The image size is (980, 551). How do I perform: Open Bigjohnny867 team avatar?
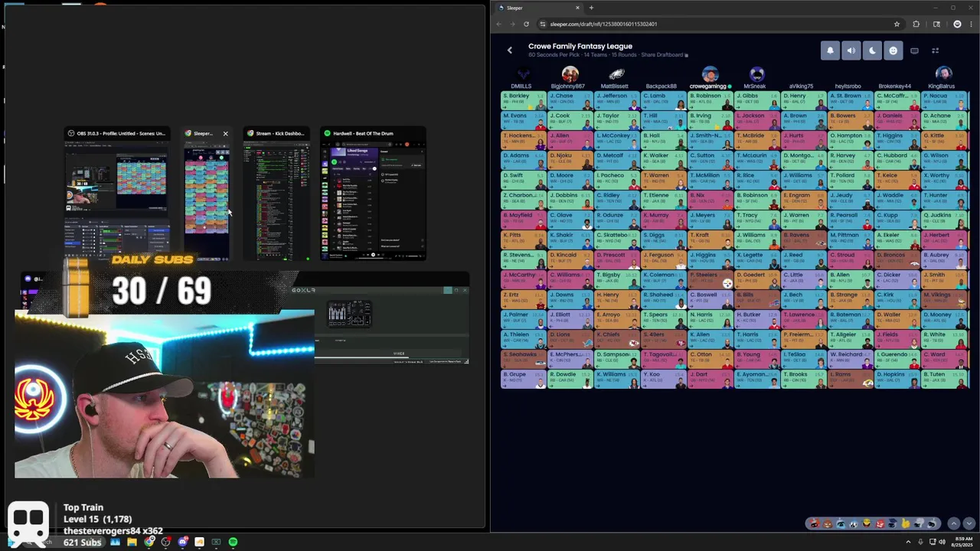coord(570,74)
